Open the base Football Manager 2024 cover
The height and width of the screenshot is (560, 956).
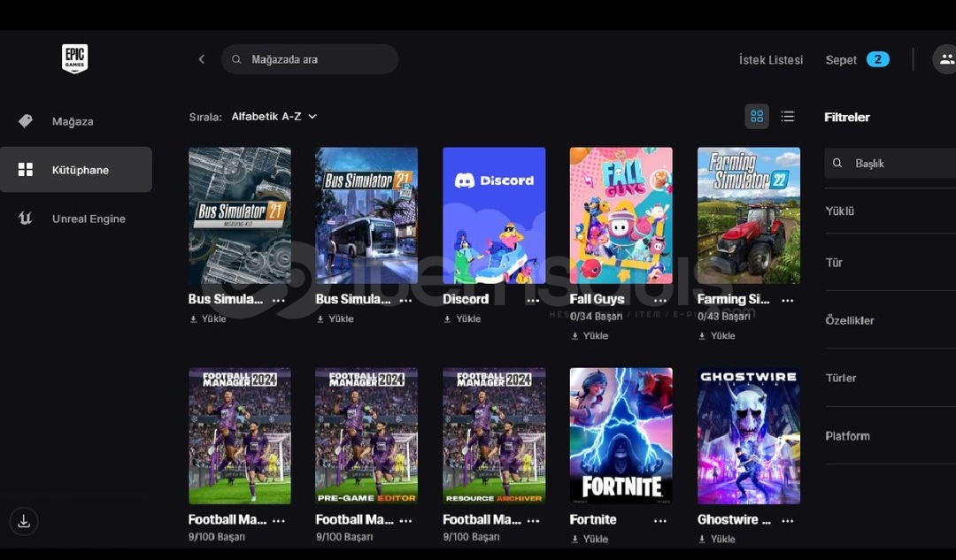(x=240, y=435)
